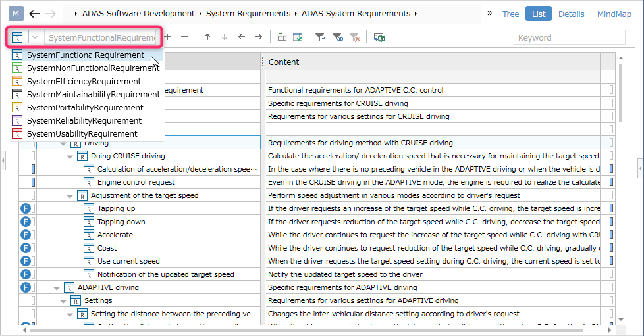
Task: Select SystemReliabilityRequirement from the list
Action: tap(84, 120)
